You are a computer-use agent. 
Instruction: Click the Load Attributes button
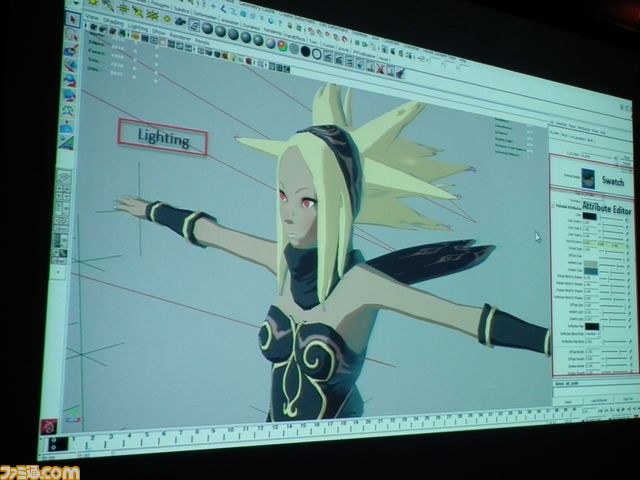coord(599,400)
